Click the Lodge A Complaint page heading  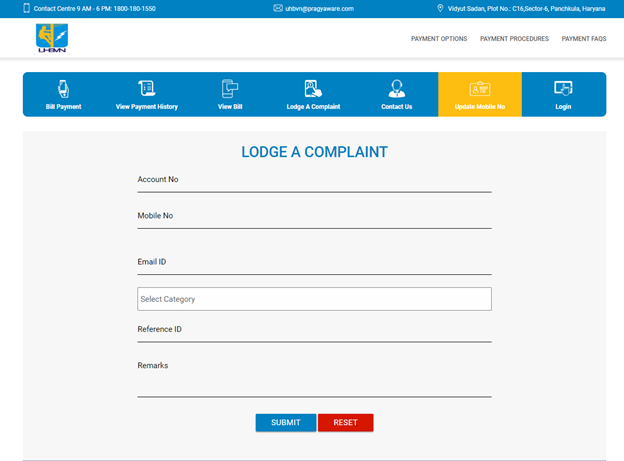[314, 152]
